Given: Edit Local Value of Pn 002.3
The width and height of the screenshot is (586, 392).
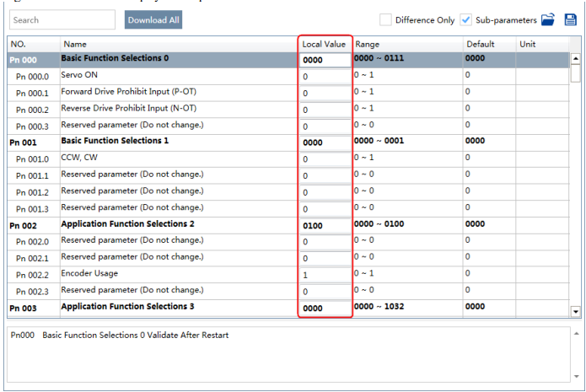Looking at the screenshot, I should (325, 292).
